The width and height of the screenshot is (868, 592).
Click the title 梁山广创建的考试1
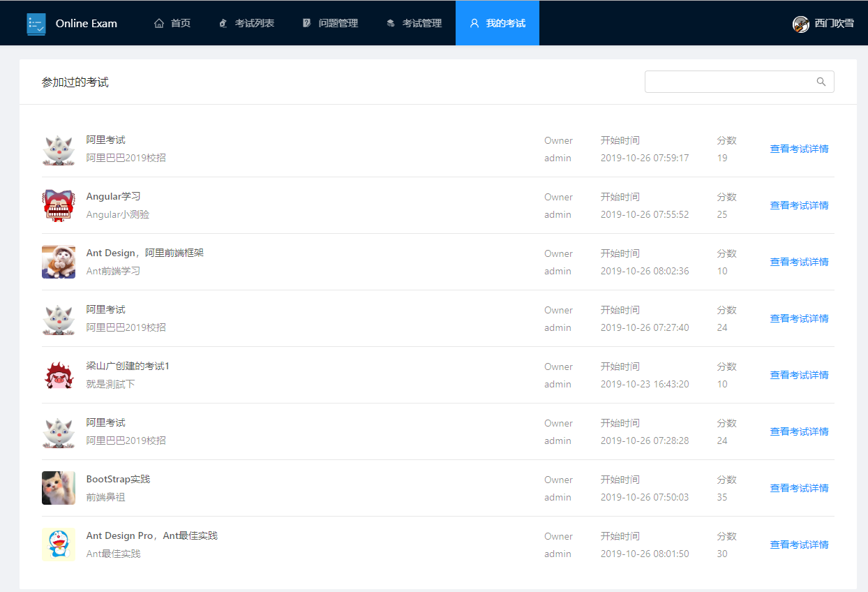tap(128, 366)
